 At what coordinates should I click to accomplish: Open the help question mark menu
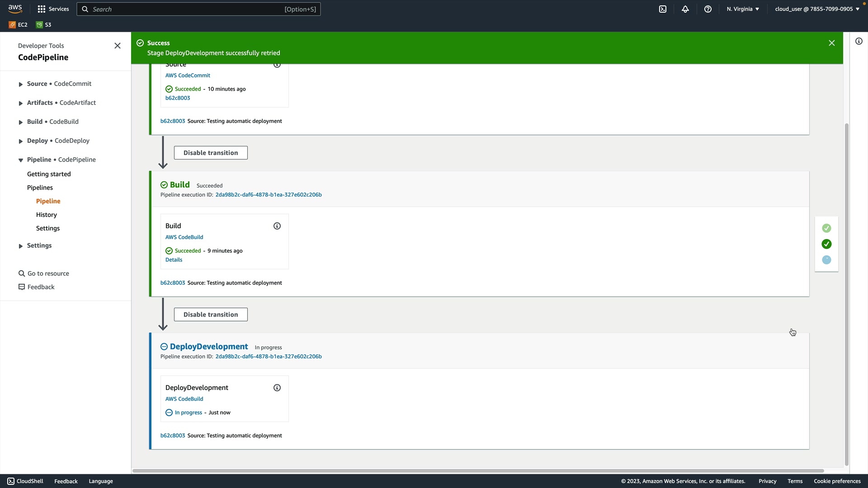pyautogui.click(x=708, y=9)
